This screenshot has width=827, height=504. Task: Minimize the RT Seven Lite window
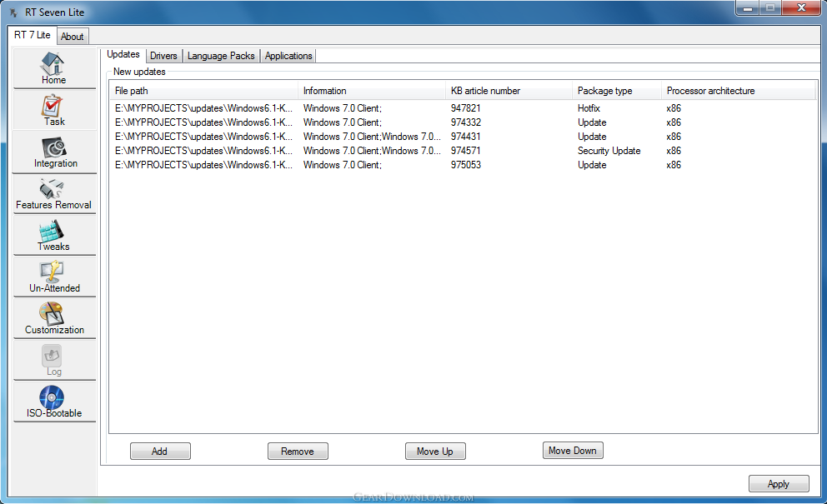click(x=747, y=8)
